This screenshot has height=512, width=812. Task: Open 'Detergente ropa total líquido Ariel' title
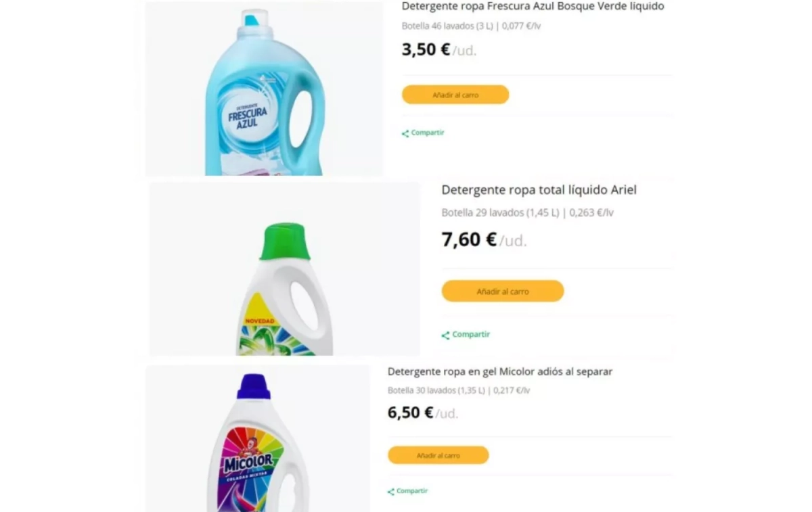coord(539,190)
